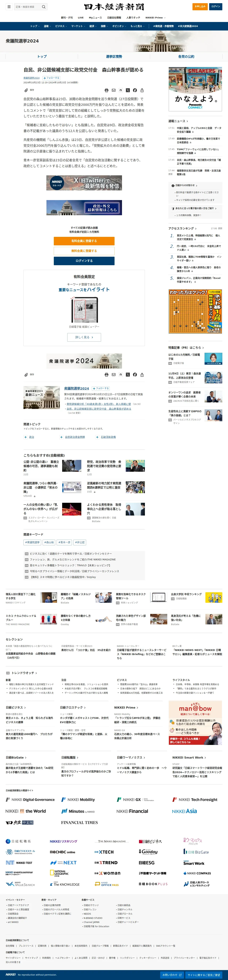Open the Panasonic CONNECT advertisement image

pos(195,89)
